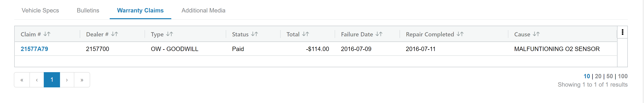Sort claims by Type column arrows
The width and height of the screenshot is (644, 103).
(170, 34)
